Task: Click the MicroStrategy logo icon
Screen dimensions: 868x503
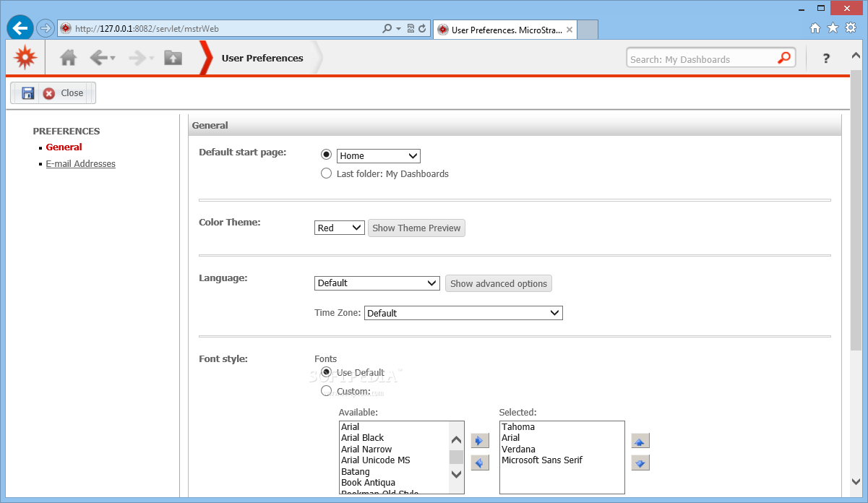Action: click(x=25, y=57)
